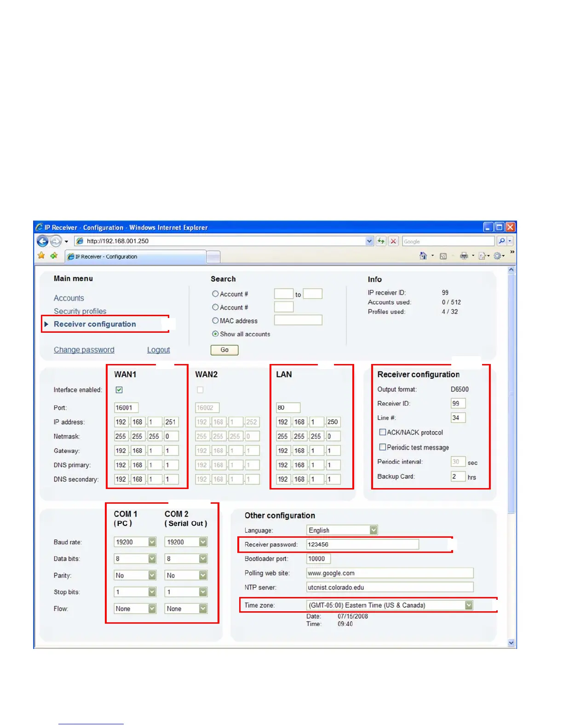Click the page scroll down arrow
Screen dimensions: 563x728
point(511,643)
